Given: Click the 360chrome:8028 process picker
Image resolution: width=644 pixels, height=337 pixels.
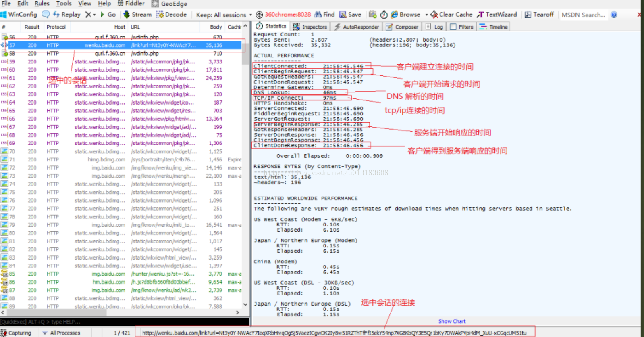Looking at the screenshot, I should pyautogui.click(x=283, y=15).
